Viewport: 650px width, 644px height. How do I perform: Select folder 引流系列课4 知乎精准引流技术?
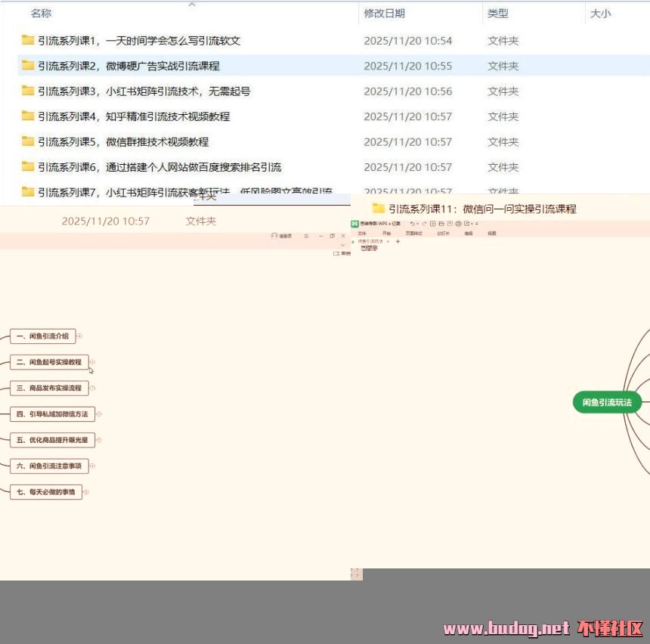point(134,116)
